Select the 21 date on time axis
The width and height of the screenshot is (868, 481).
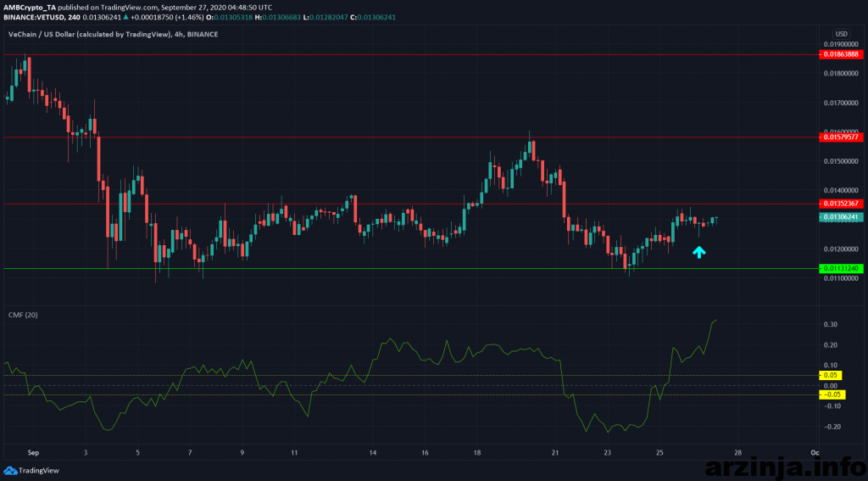point(554,454)
